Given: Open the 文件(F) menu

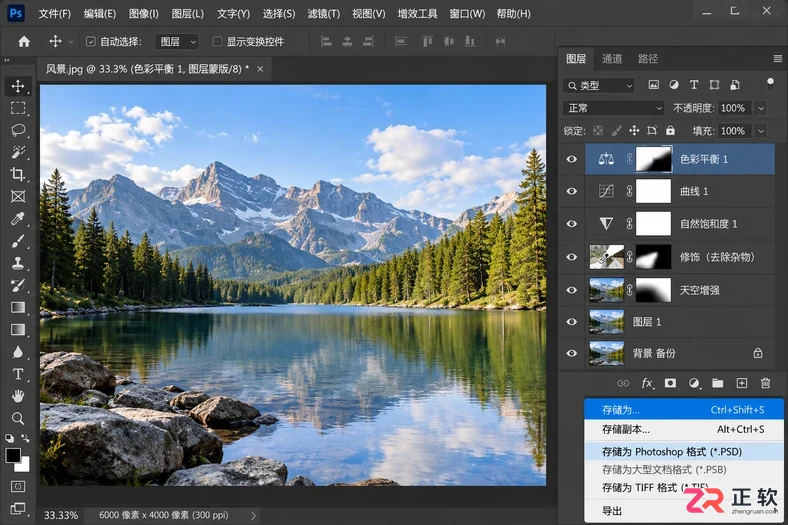Looking at the screenshot, I should click(x=55, y=14).
